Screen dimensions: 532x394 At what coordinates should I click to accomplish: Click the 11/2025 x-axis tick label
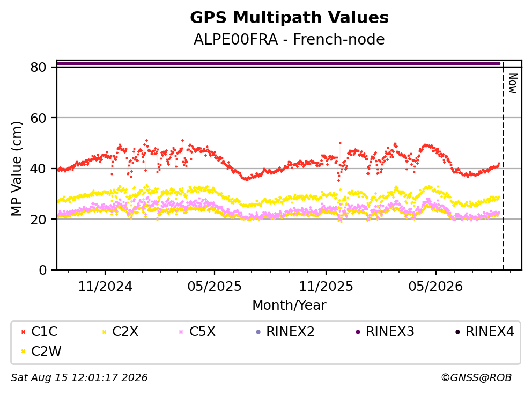(x=326, y=287)
